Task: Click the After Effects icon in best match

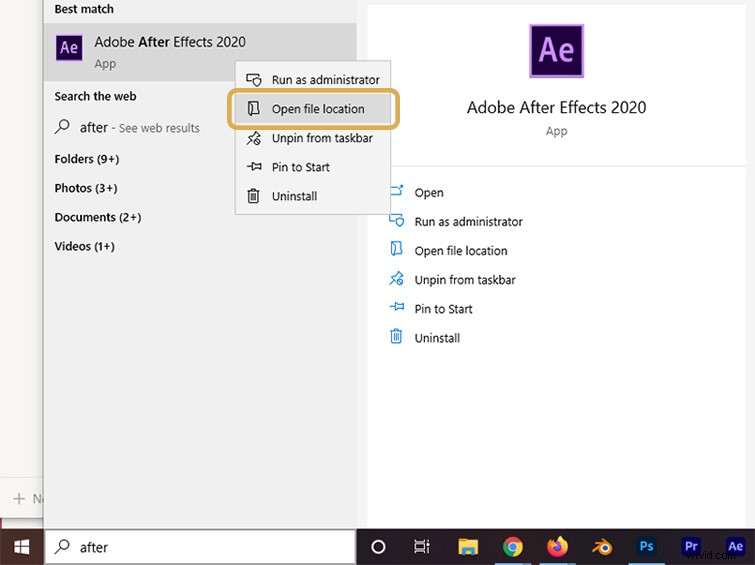Action: click(69, 48)
